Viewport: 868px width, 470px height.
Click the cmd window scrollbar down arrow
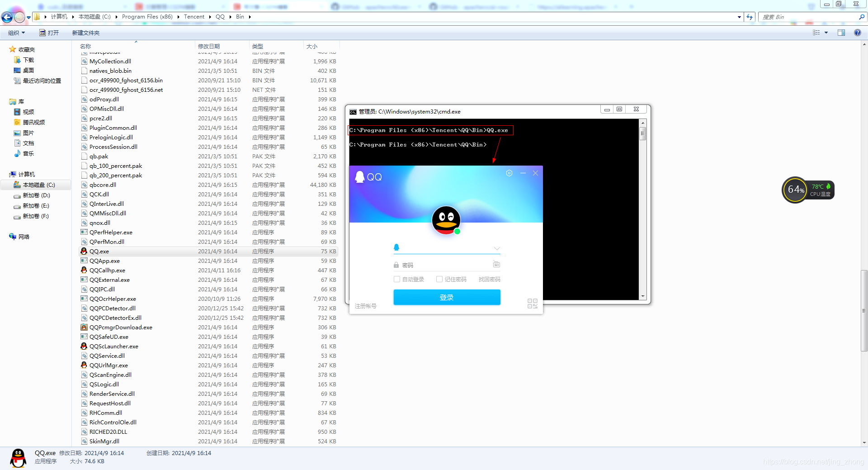[x=642, y=296]
